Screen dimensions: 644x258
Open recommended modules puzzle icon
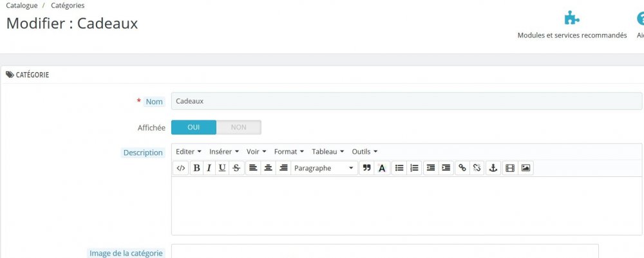572,18
